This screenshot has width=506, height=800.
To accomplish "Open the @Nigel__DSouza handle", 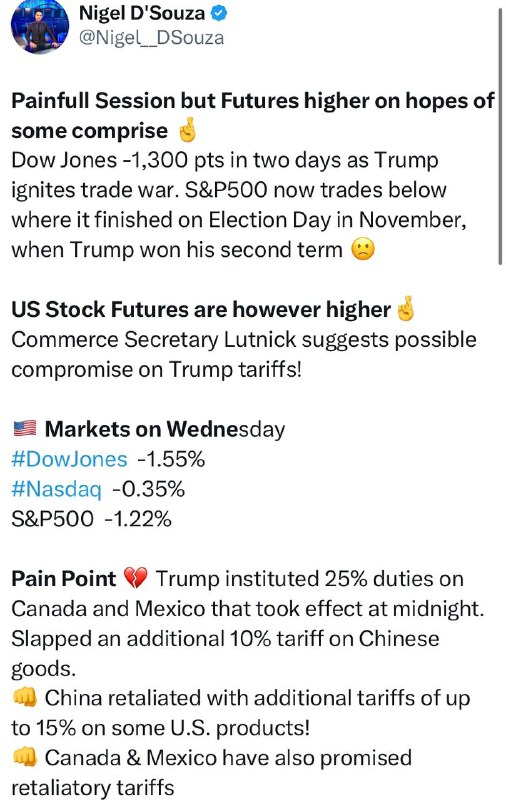I will tap(151, 38).
